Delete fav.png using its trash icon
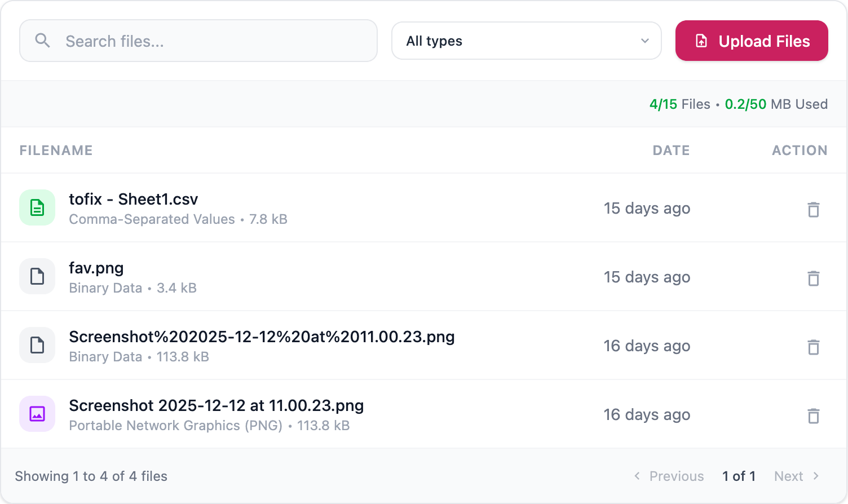Image resolution: width=848 pixels, height=504 pixels. coord(814,278)
